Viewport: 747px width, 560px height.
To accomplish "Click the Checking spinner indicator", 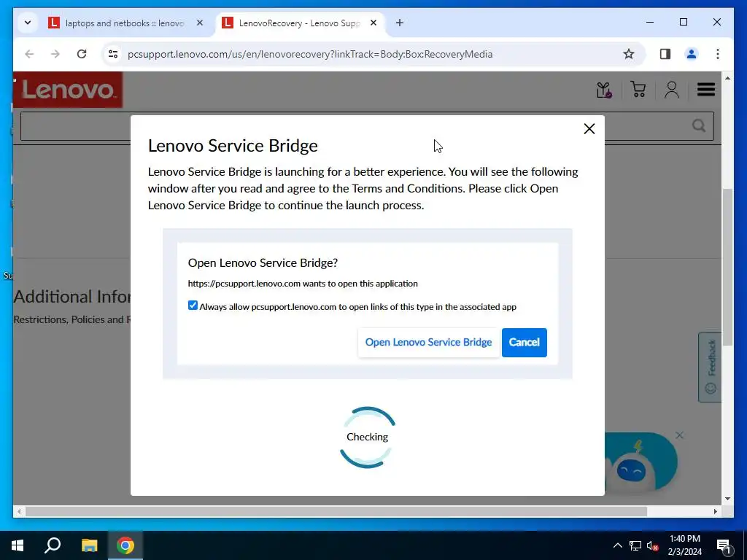I will tap(368, 437).
